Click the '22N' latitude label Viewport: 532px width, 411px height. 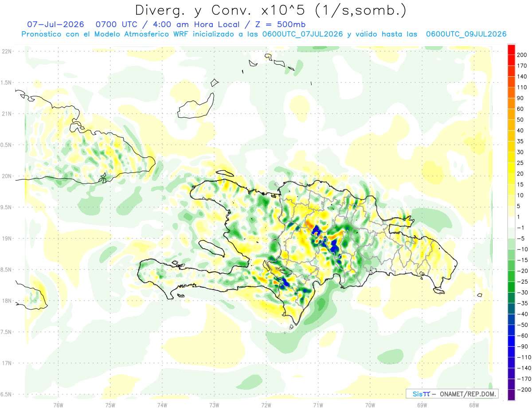[6, 51]
